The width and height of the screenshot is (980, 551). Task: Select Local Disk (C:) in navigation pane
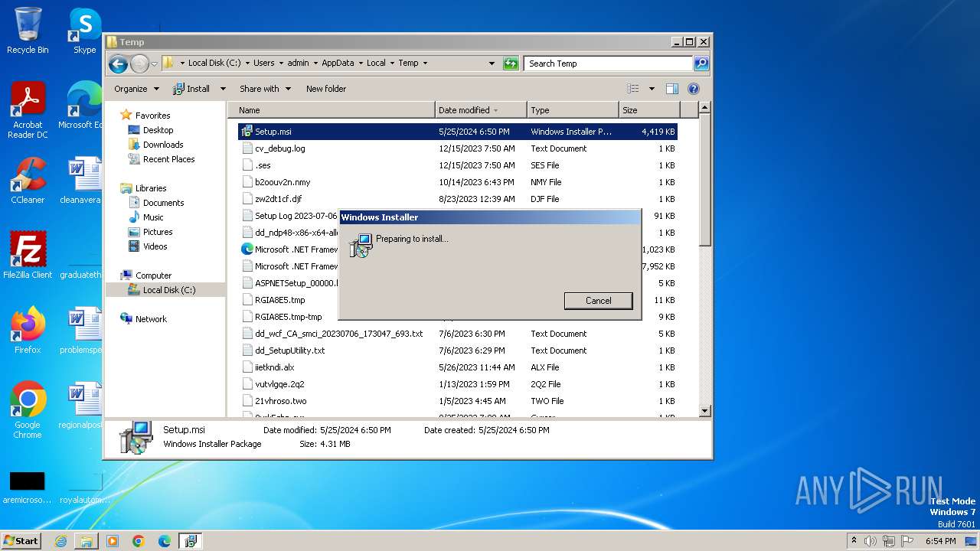coord(168,290)
